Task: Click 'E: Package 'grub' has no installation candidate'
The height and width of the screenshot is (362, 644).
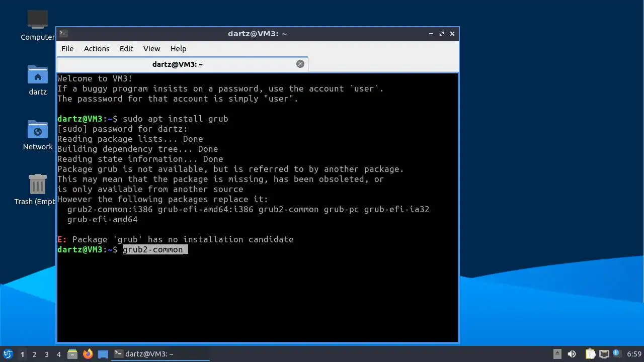Action: tap(176, 239)
